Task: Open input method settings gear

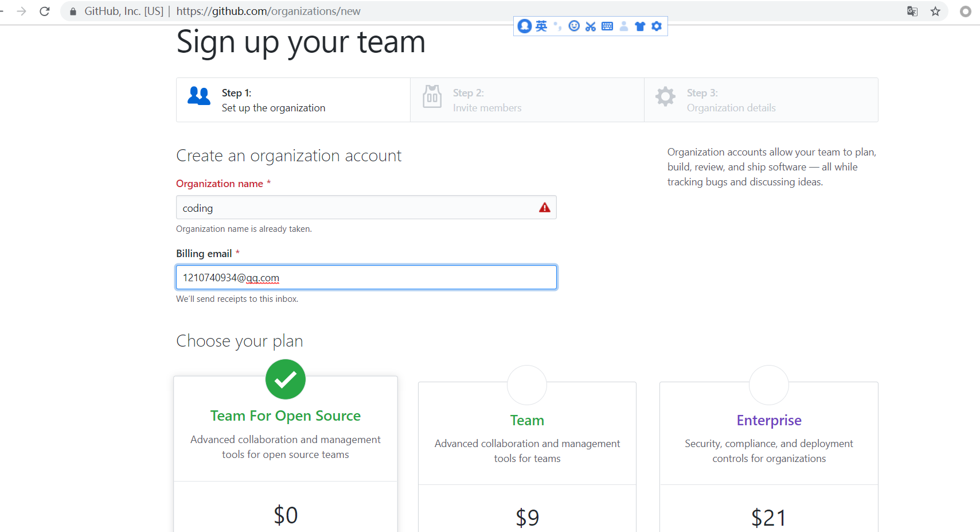Action: click(x=657, y=26)
